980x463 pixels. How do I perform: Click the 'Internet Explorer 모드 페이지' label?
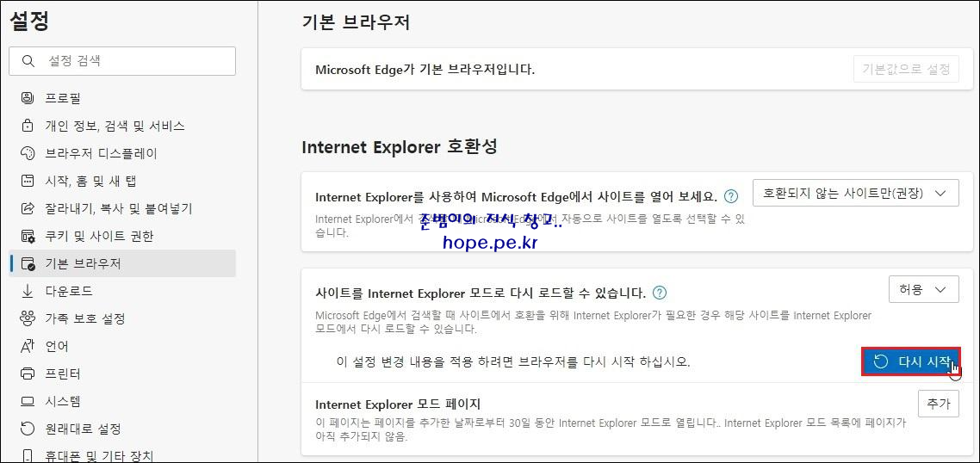point(398,404)
